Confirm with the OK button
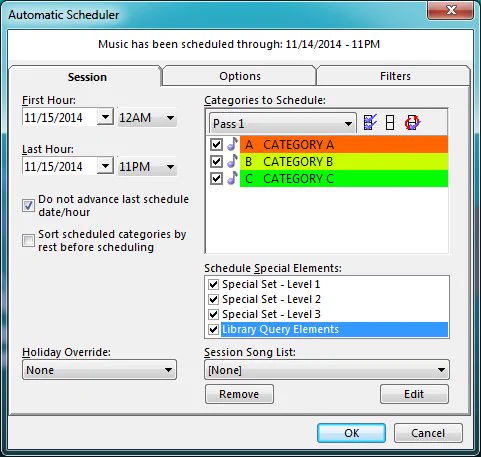The image size is (481, 457). (351, 433)
